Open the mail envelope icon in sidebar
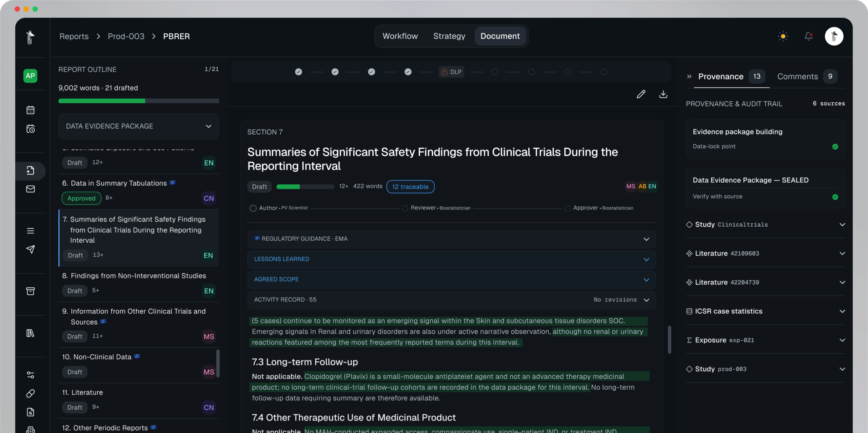The width and height of the screenshot is (868, 433). (31, 189)
